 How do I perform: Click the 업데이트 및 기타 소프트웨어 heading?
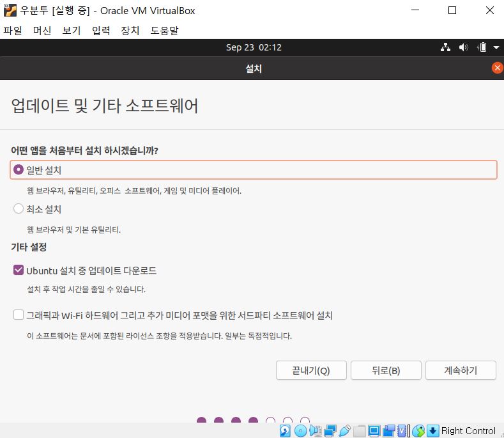[105, 106]
